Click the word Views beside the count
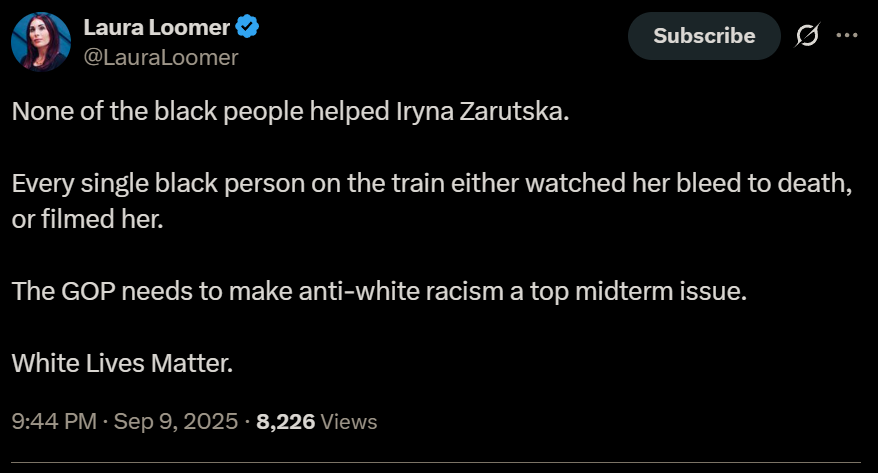 click(349, 422)
